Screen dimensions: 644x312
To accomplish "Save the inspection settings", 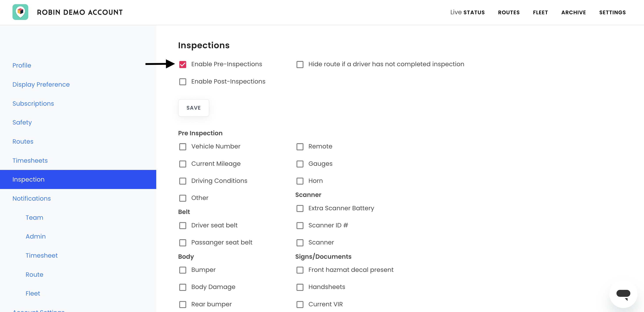I will coord(193,108).
